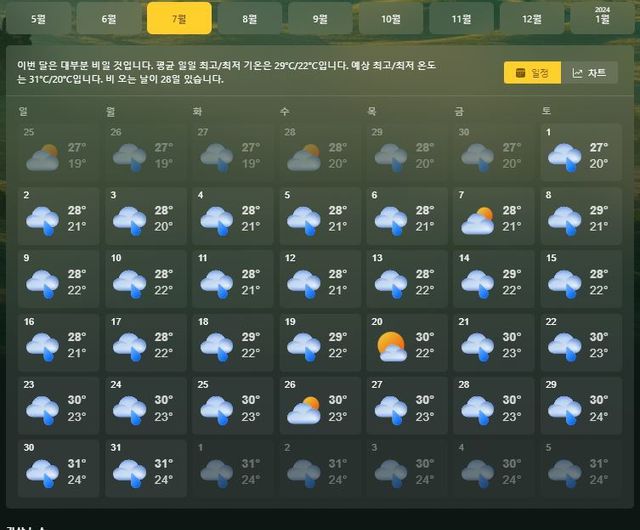The image size is (640, 530).
Task: Click the rain icon on day 15
Action: pos(565,283)
